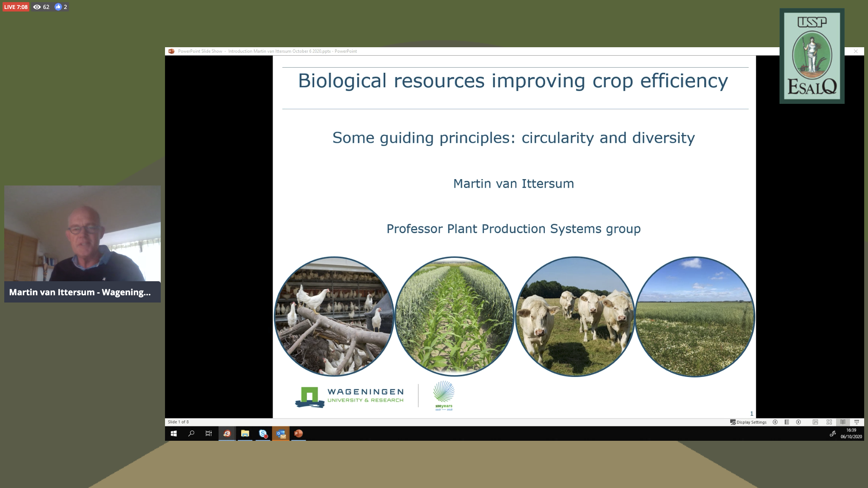Click 'Martin van Ittersum' on the slide

(x=513, y=184)
